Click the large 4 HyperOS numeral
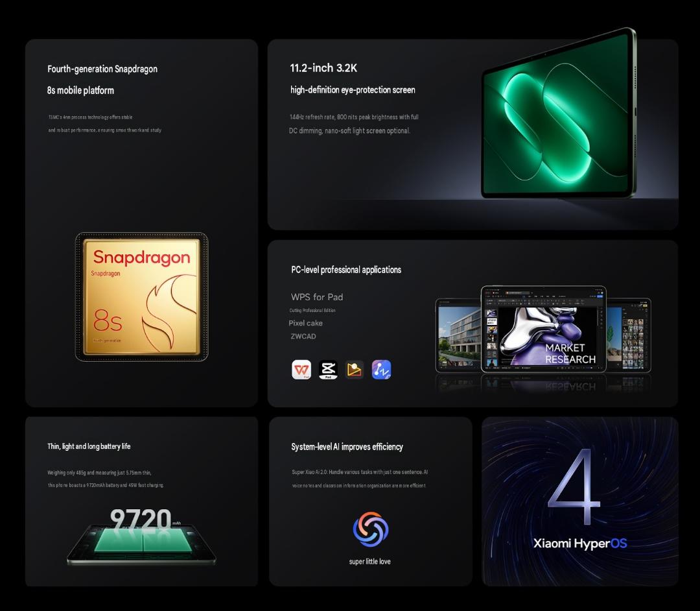The width and height of the screenshot is (700, 611). pos(574,487)
